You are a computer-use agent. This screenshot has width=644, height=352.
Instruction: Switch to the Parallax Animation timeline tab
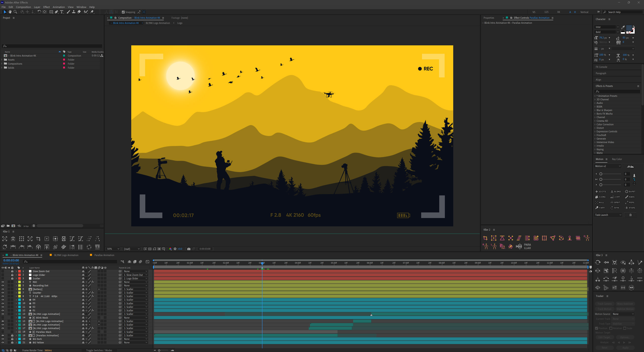tap(104, 255)
